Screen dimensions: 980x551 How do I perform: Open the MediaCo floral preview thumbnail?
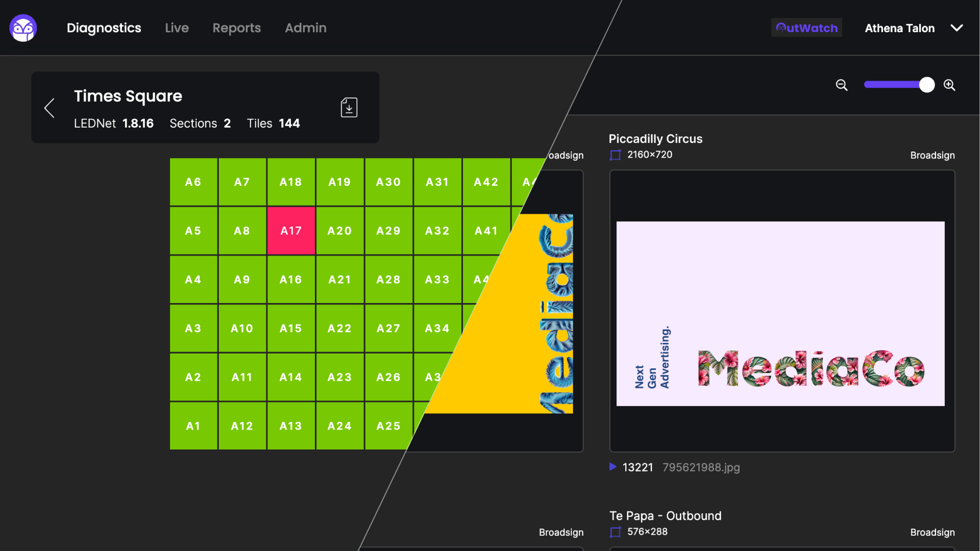pyautogui.click(x=780, y=313)
